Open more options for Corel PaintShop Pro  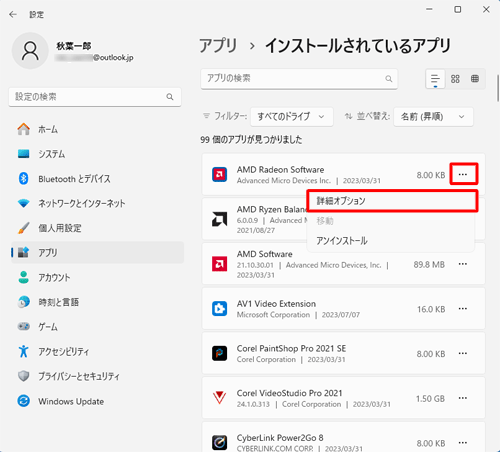click(463, 353)
